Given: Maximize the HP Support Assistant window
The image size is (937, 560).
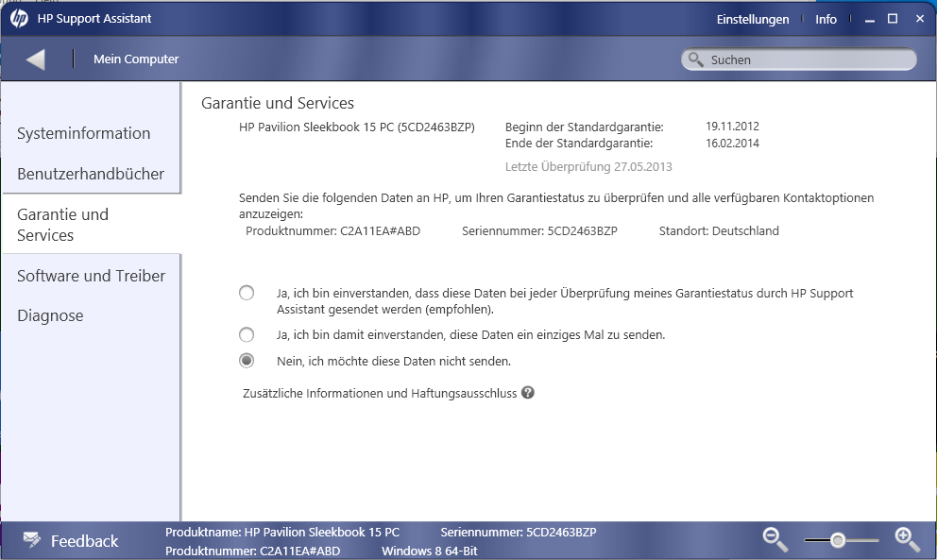Looking at the screenshot, I should 893,19.
